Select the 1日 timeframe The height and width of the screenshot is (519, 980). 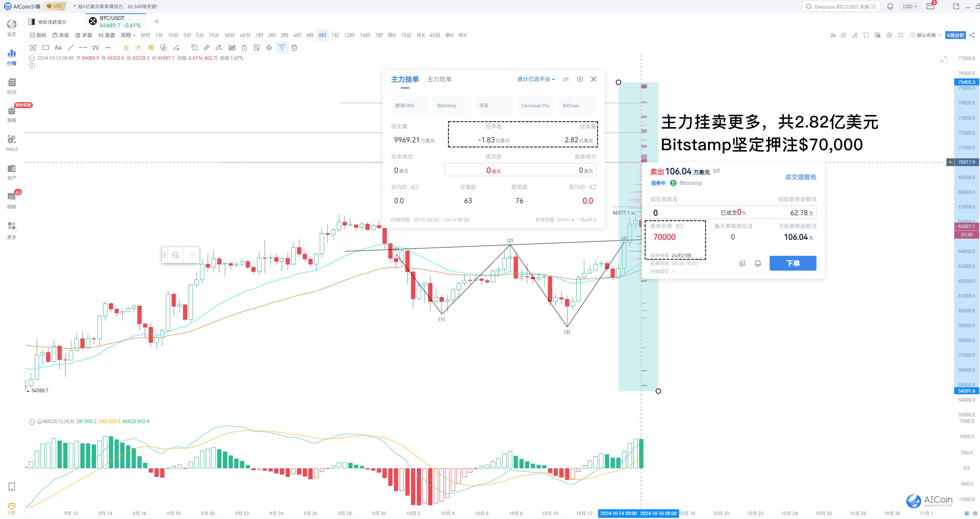coord(335,35)
